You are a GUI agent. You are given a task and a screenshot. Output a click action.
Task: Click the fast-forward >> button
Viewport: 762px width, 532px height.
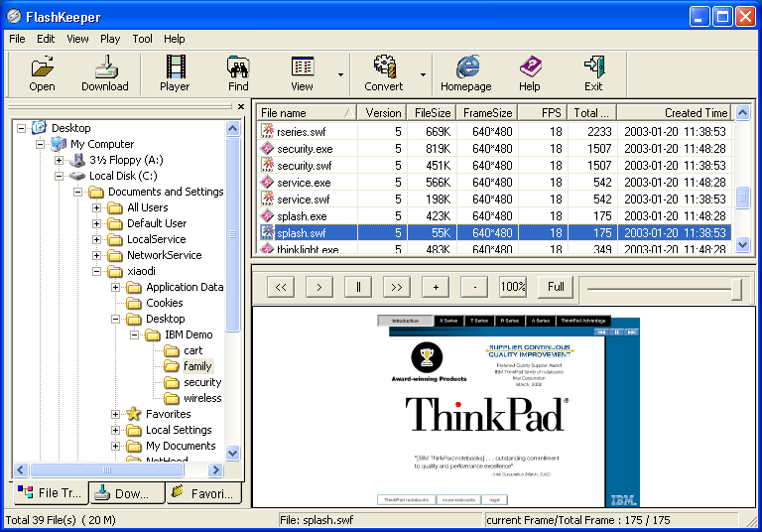[397, 287]
